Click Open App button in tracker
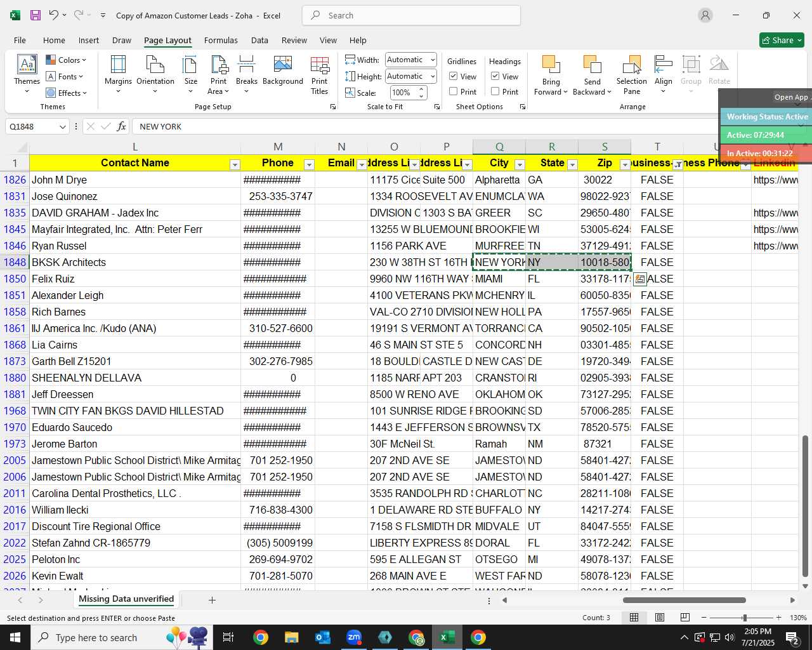 click(x=791, y=97)
